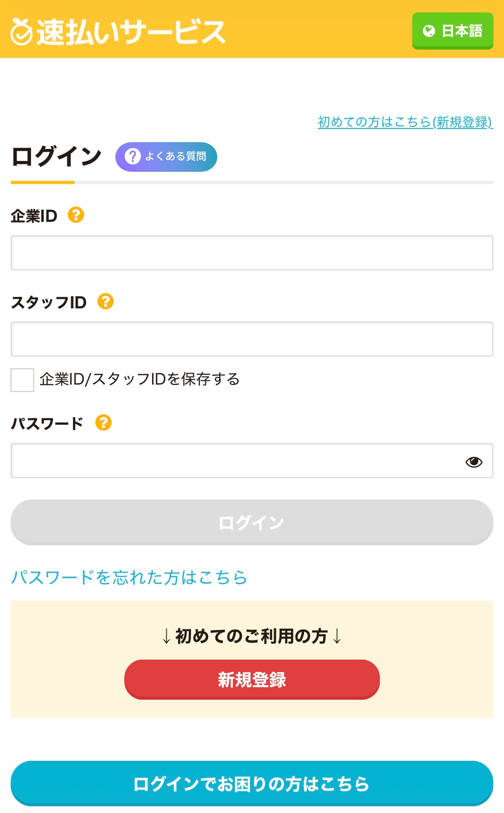Open the 日本語 language selector

[x=453, y=31]
